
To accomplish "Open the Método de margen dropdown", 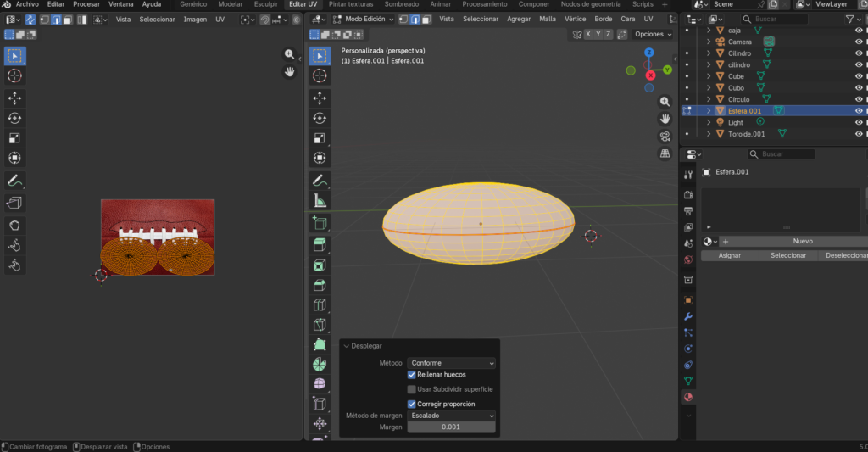I will (451, 416).
